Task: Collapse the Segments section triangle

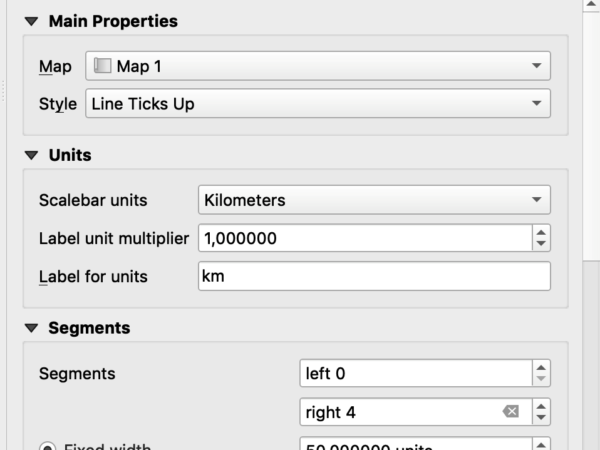Action: (x=31, y=328)
